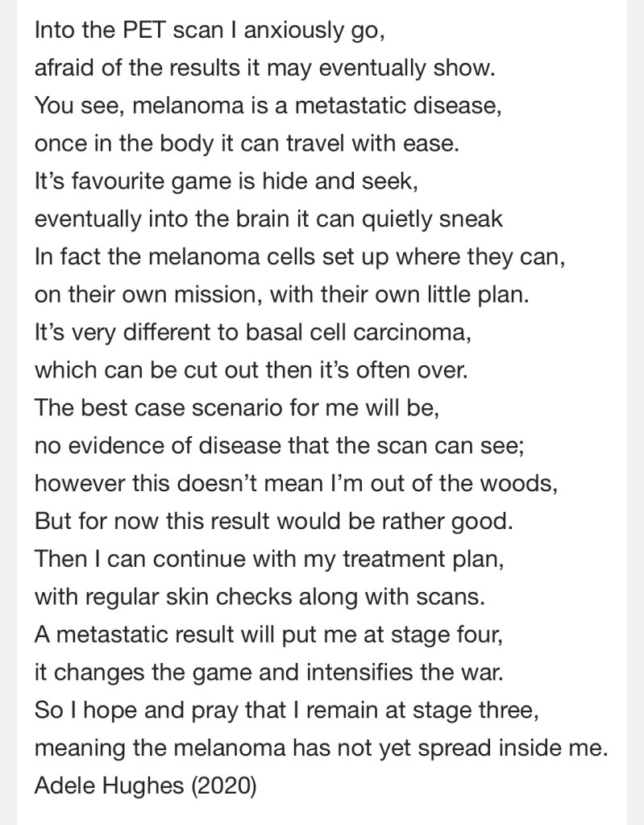Click the line "on their own mission"
The image size is (644, 825).
[282, 295]
